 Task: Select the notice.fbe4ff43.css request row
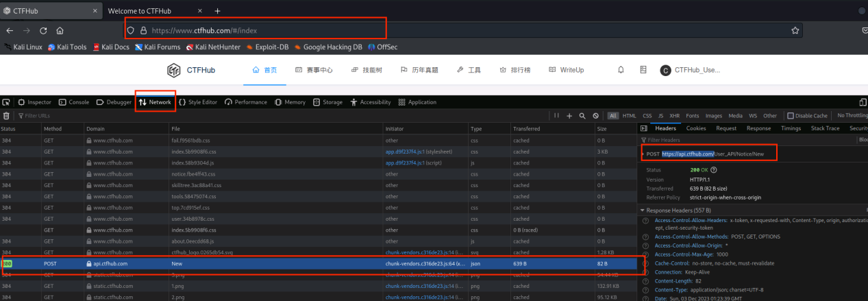(x=319, y=174)
